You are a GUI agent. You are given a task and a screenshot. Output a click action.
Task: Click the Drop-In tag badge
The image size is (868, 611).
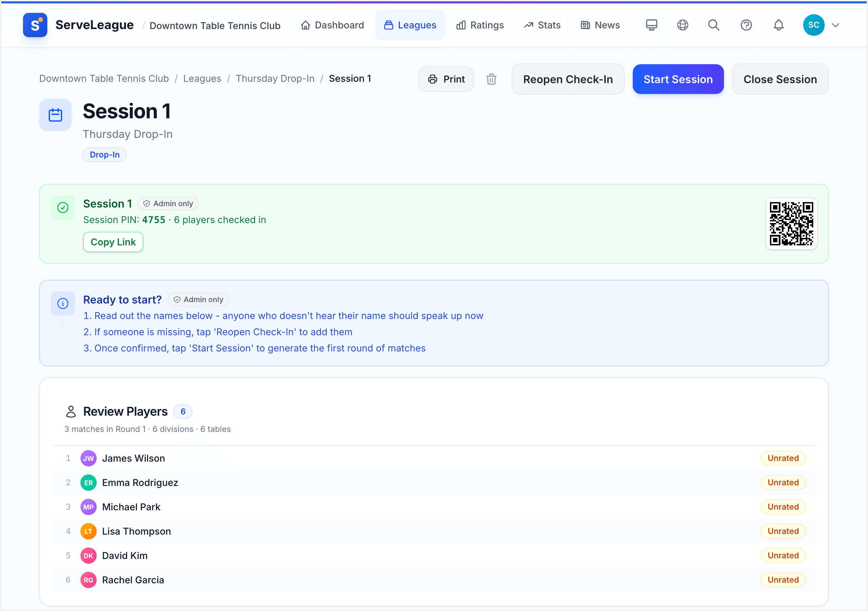click(105, 155)
